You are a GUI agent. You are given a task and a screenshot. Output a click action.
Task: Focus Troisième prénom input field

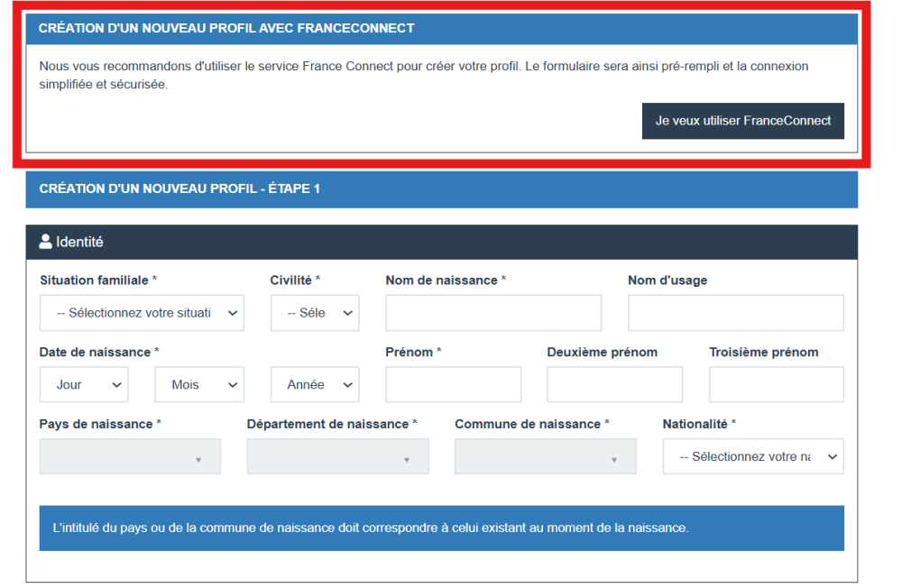click(x=777, y=384)
